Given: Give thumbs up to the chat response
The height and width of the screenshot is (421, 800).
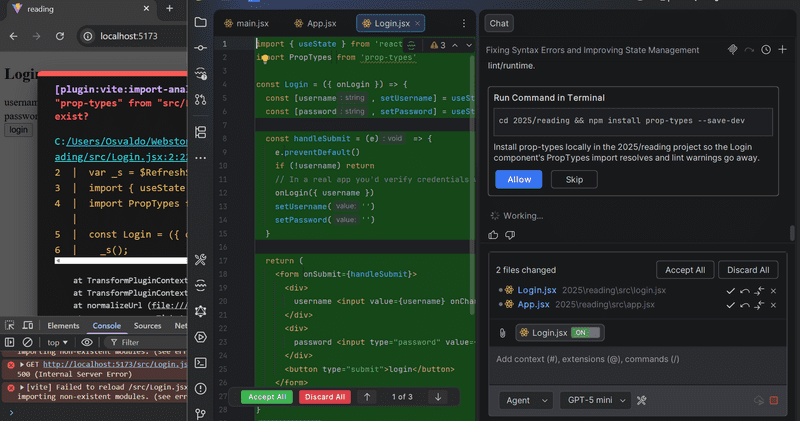Looking at the screenshot, I should point(493,235).
